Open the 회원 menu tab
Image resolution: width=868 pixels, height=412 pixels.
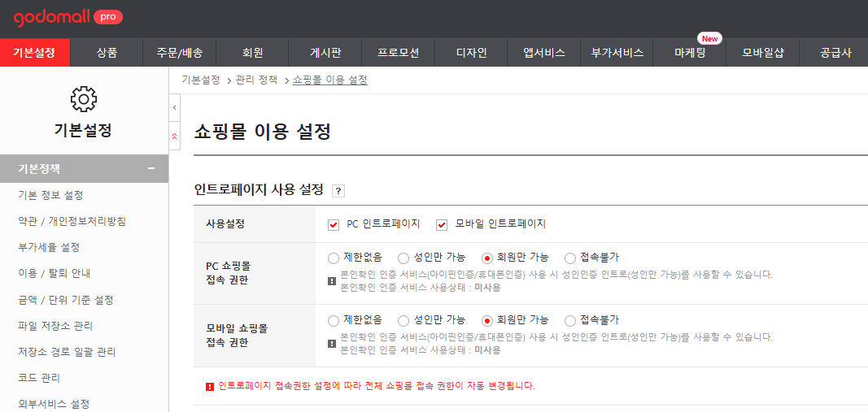[252, 53]
